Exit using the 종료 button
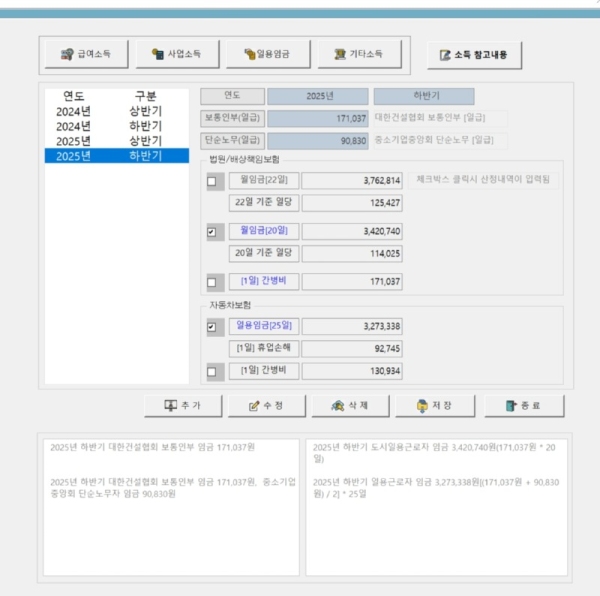This screenshot has width=600, height=596. pos(524,406)
